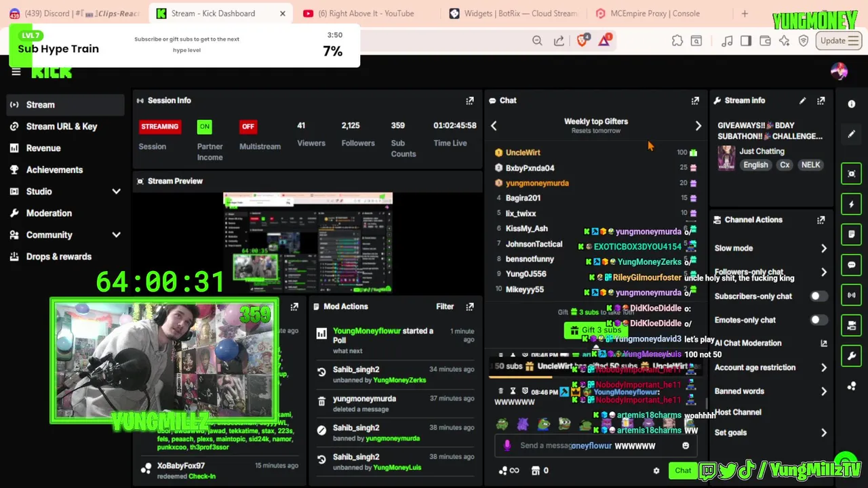Go to next leaderboard with right arrow
The width and height of the screenshot is (868, 488).
(x=698, y=125)
